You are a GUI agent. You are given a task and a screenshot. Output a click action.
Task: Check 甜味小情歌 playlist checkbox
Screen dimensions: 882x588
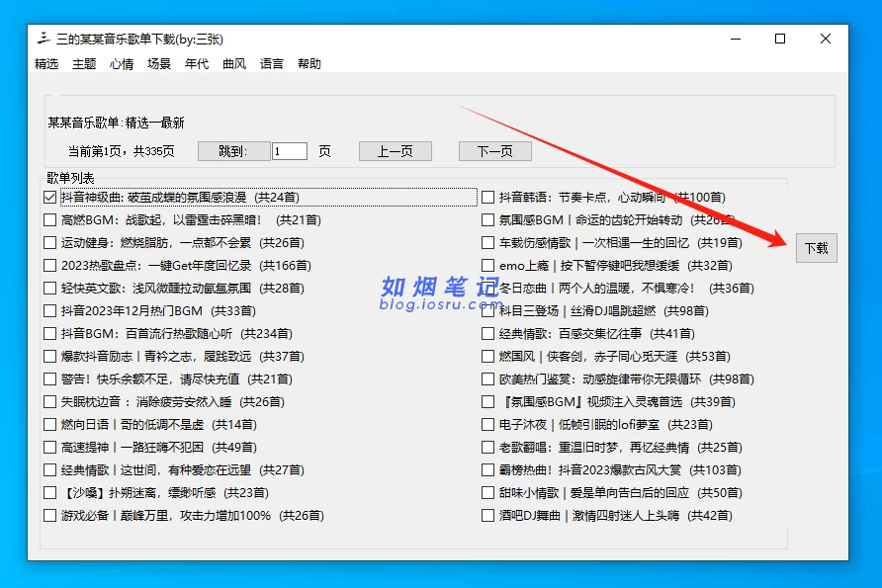488,493
